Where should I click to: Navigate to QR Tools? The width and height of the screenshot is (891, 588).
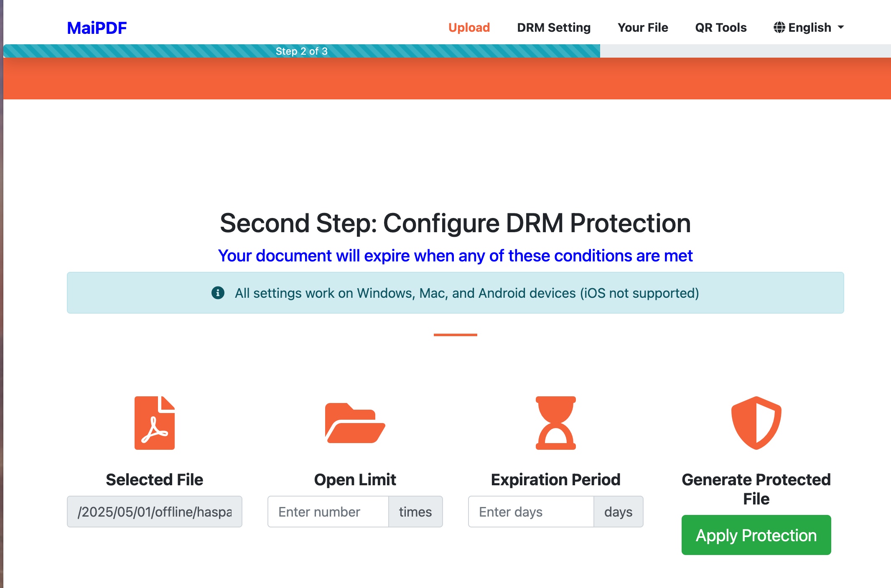click(x=720, y=27)
